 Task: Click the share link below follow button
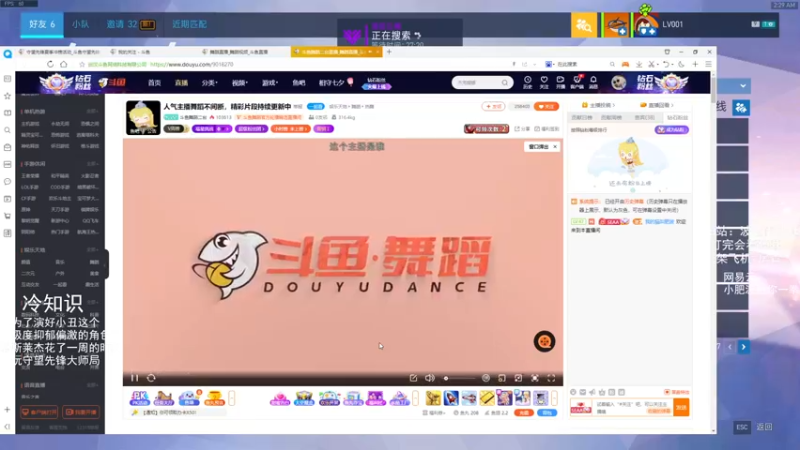click(522, 129)
